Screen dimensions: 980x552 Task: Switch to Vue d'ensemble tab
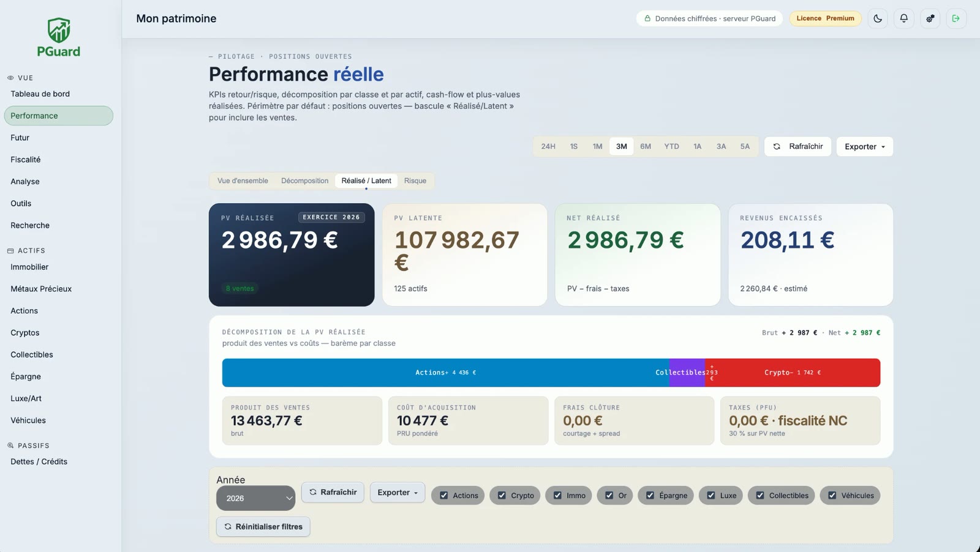point(243,181)
